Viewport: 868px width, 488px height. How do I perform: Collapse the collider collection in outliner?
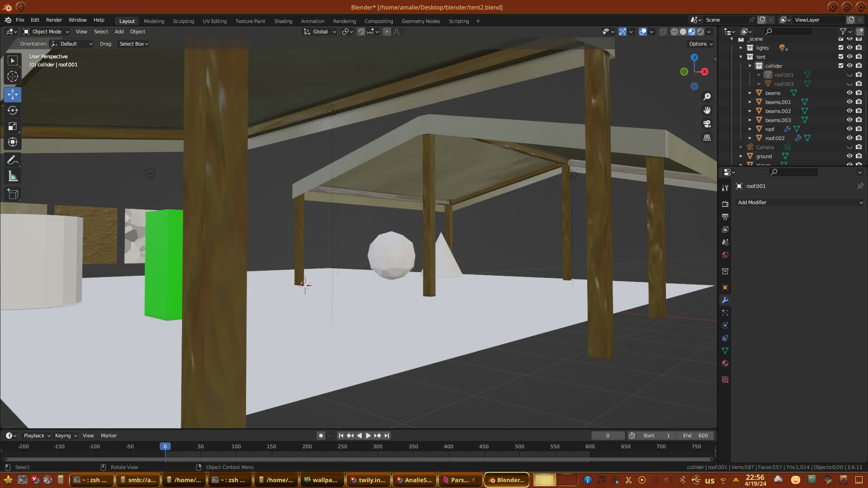(x=750, y=66)
